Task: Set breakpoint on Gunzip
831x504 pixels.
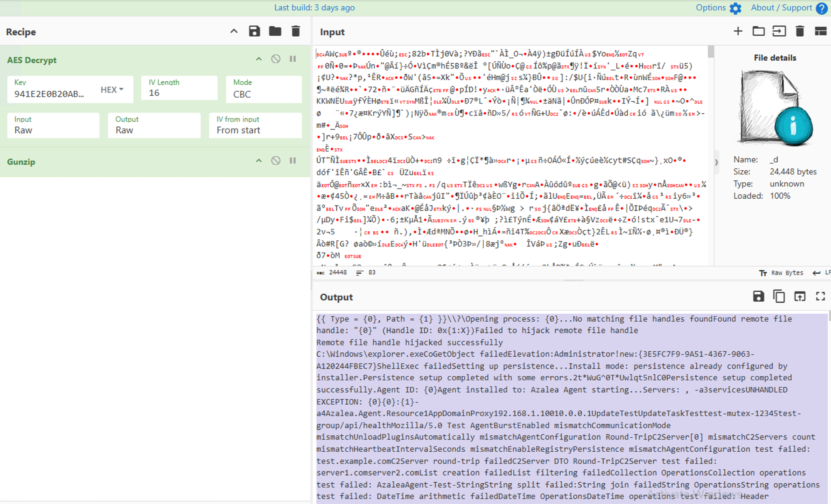Action: [293, 161]
